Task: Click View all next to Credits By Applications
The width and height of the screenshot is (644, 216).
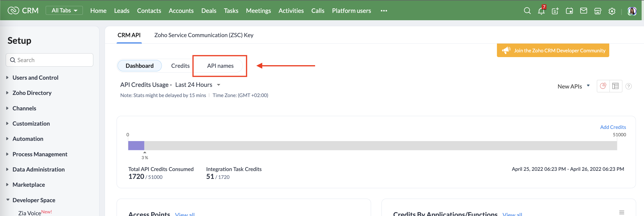Action: (x=512, y=214)
